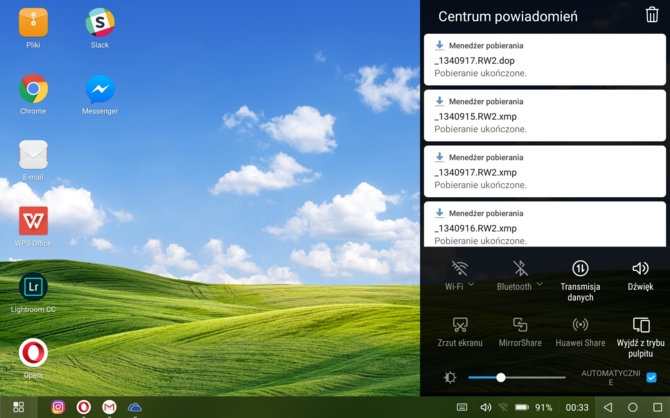Click Wyjdź z trybu pulpitu
Image resolution: width=670 pixels, height=418 pixels.
tap(640, 337)
